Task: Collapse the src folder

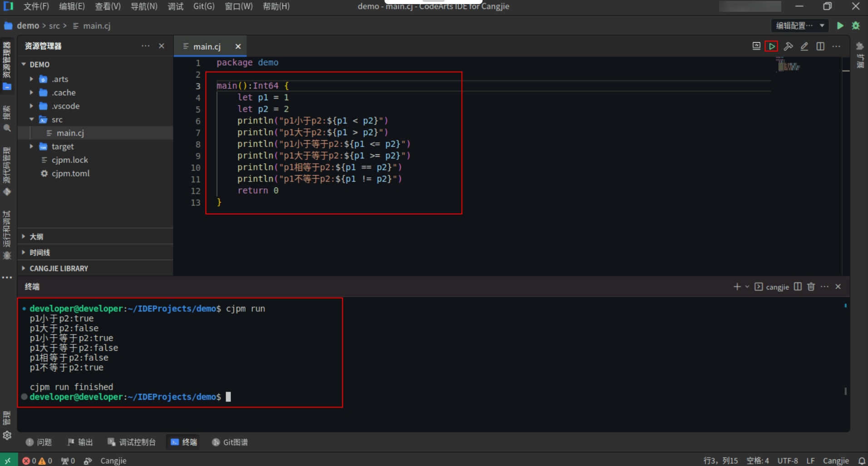Action: pos(31,119)
